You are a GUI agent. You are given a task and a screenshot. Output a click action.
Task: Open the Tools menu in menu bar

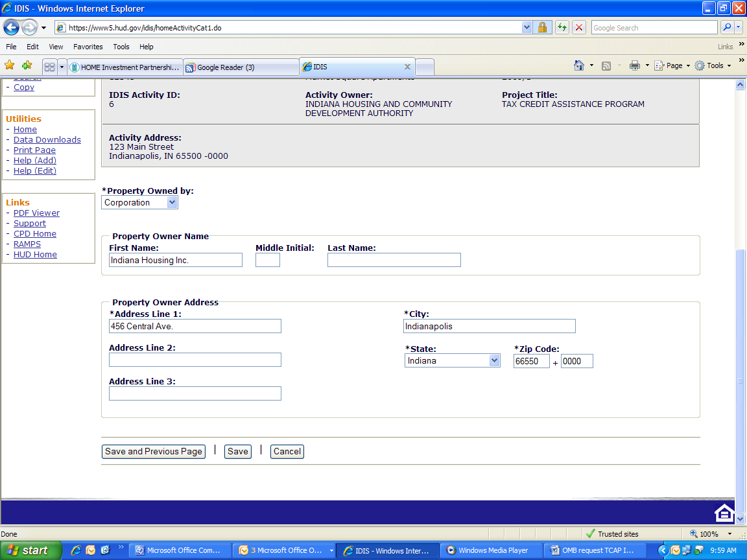click(121, 47)
